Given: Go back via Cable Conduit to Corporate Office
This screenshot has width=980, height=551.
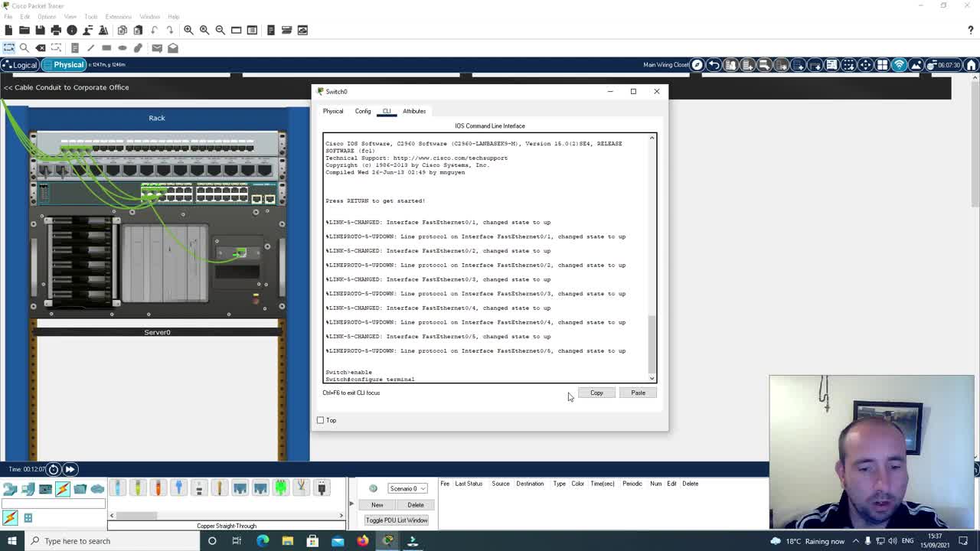Looking at the screenshot, I should pyautogui.click(x=67, y=87).
